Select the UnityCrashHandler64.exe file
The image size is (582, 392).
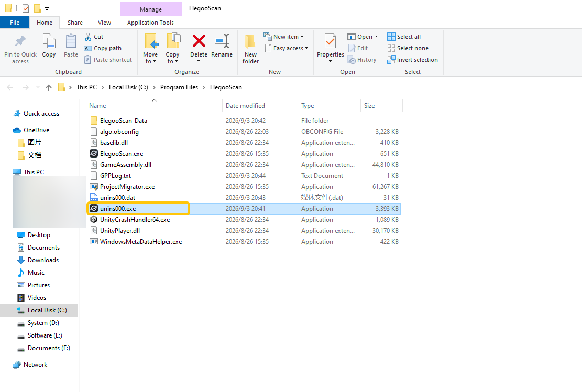coord(135,220)
